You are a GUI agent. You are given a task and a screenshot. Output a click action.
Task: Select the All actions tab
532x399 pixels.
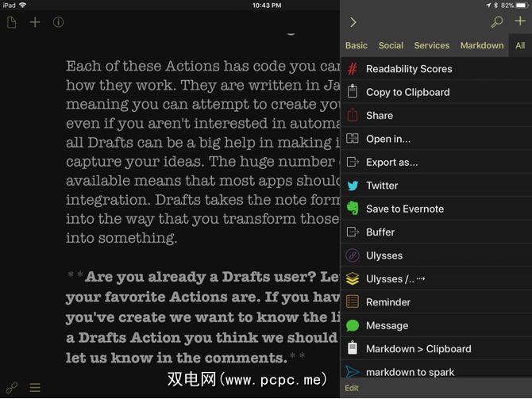pyautogui.click(x=520, y=45)
